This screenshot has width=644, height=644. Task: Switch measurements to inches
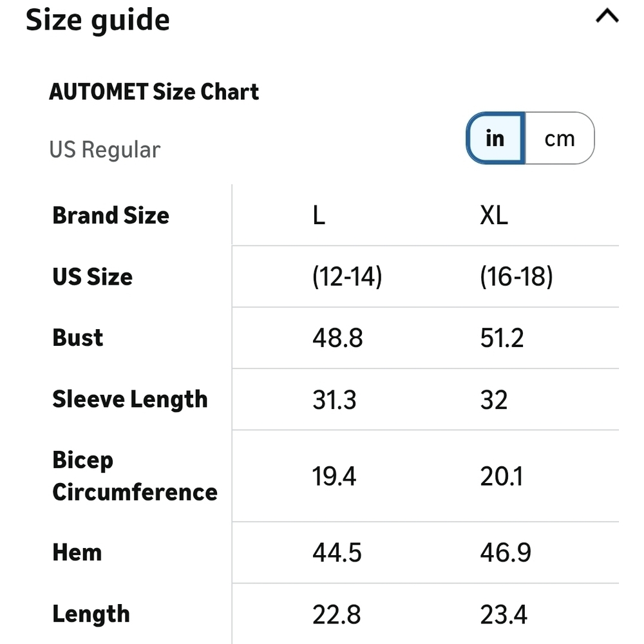click(495, 138)
